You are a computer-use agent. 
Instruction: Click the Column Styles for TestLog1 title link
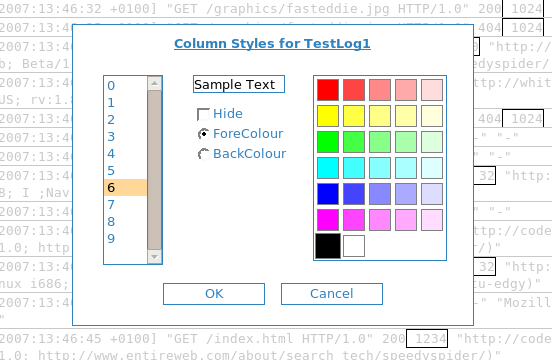(x=272, y=44)
